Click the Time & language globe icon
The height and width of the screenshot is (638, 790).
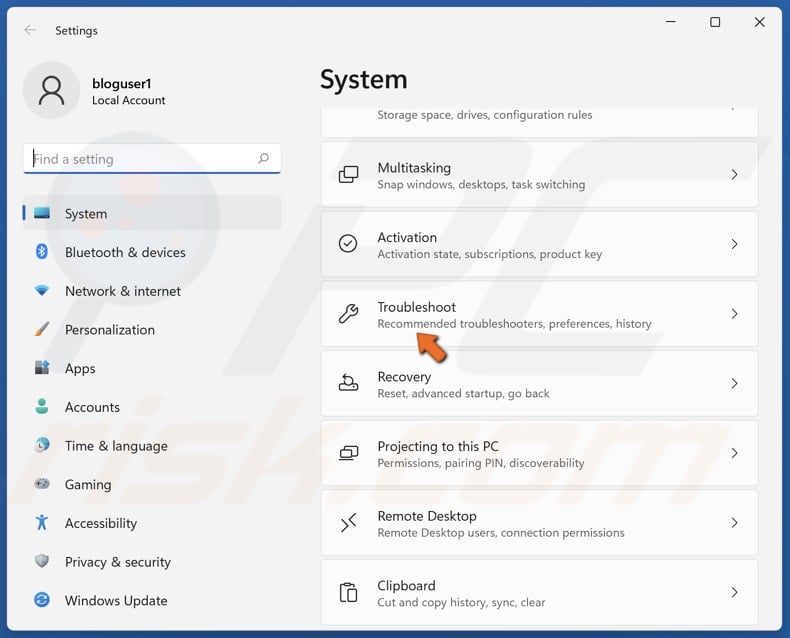click(42, 445)
